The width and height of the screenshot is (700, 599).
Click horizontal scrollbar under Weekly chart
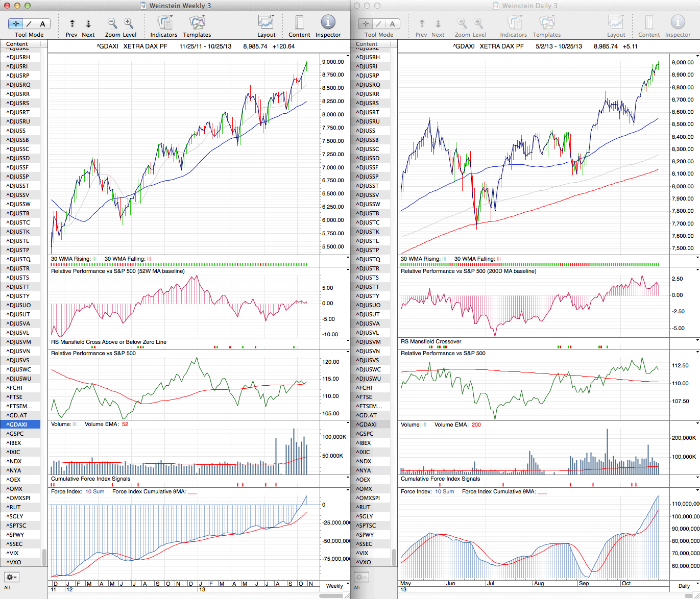[x=331, y=595]
